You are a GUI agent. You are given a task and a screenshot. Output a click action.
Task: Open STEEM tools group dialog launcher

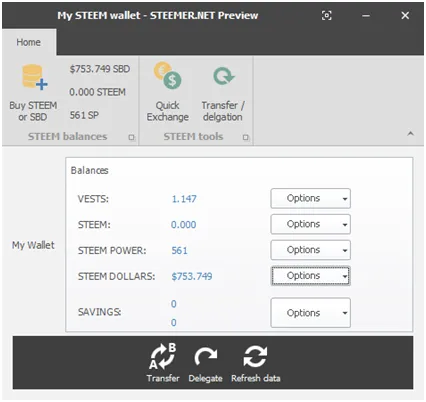click(246, 137)
